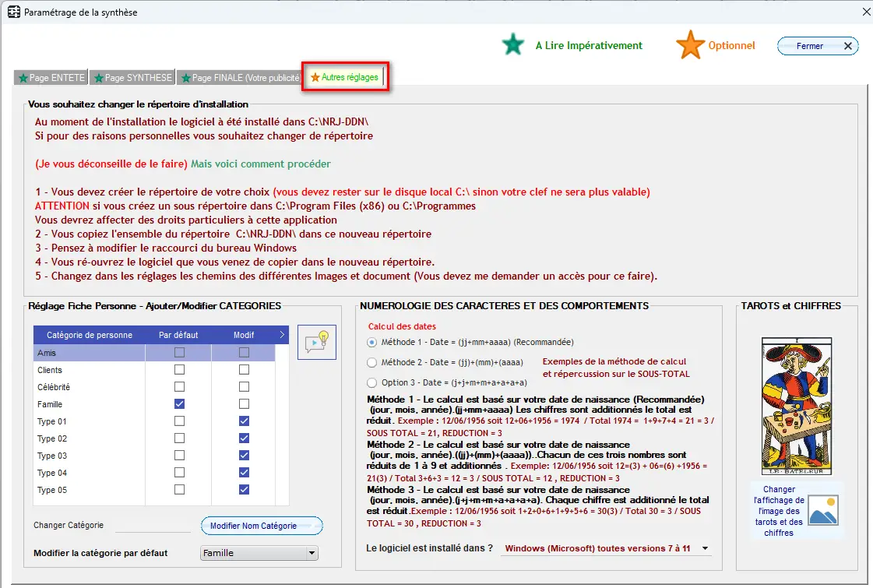Click the lightbulb help icon beside categories table

317,342
